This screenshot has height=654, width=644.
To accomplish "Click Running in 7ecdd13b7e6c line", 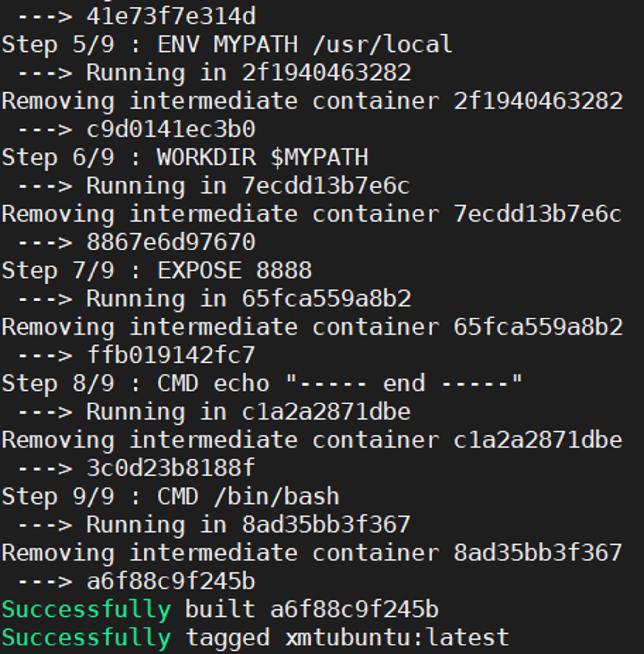I will click(x=248, y=186).
